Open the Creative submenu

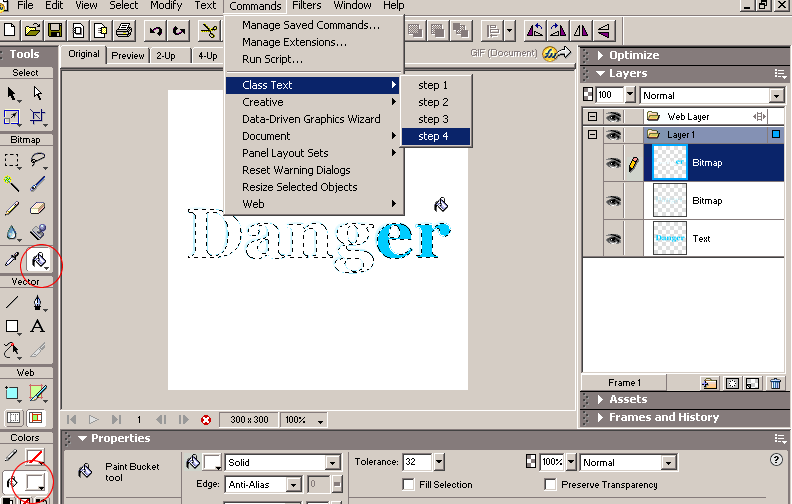[x=313, y=102]
